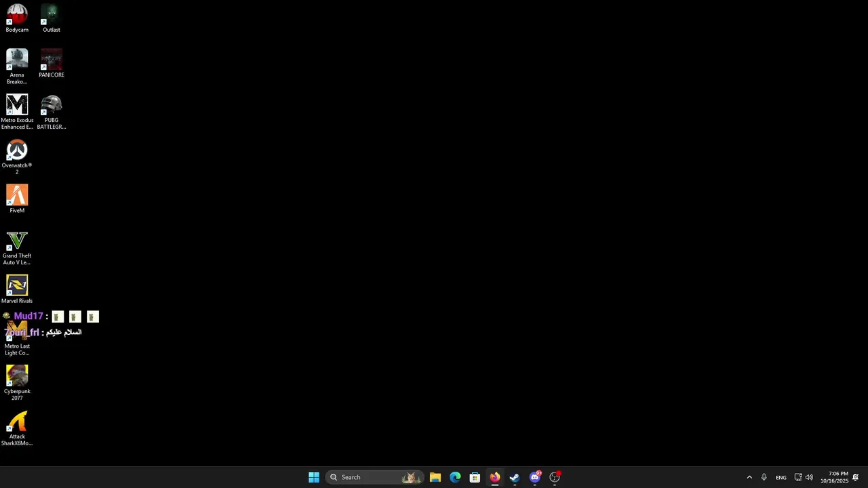The height and width of the screenshot is (488, 868).
Task: Select the Outlast desktop shortcut
Action: coord(52,18)
